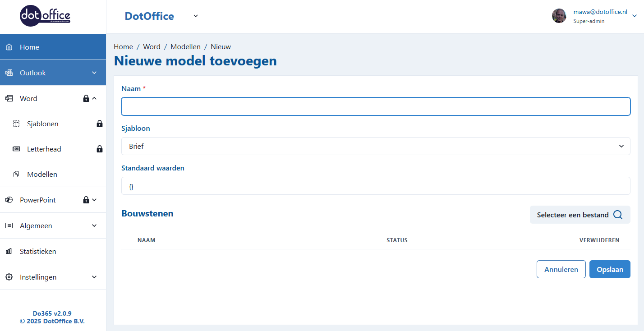Click the PowerPoint icon in the sidebar
644x331 pixels.
(x=9, y=200)
